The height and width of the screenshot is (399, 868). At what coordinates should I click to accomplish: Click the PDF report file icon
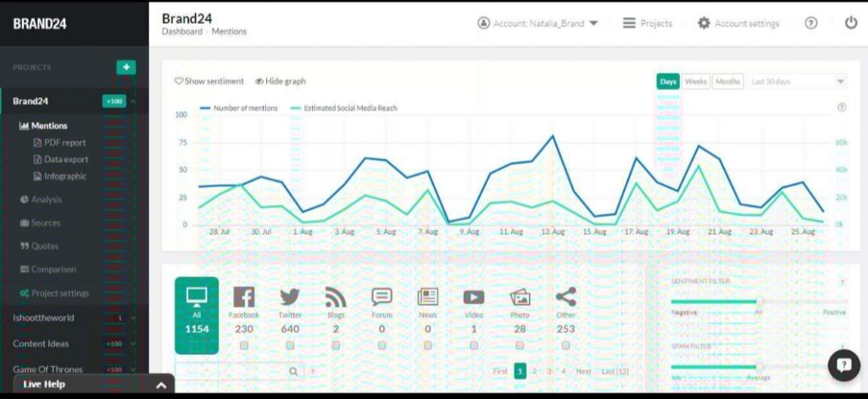coord(37,143)
